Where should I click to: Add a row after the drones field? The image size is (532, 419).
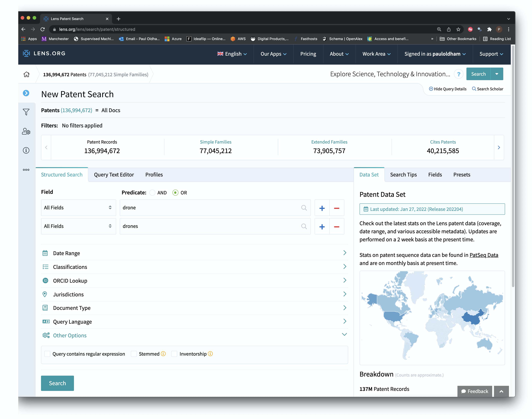(x=322, y=227)
